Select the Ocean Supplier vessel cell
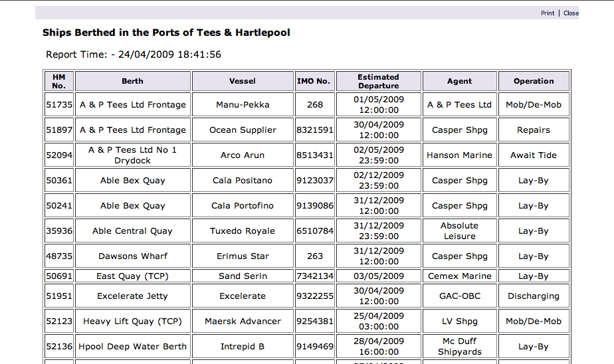This screenshot has width=614, height=364. tap(243, 130)
